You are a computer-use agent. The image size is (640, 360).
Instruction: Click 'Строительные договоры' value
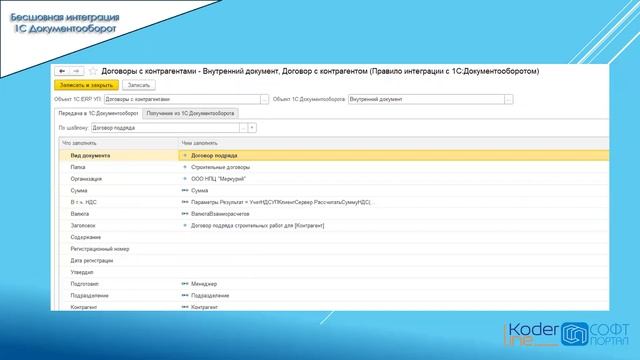click(x=220, y=167)
